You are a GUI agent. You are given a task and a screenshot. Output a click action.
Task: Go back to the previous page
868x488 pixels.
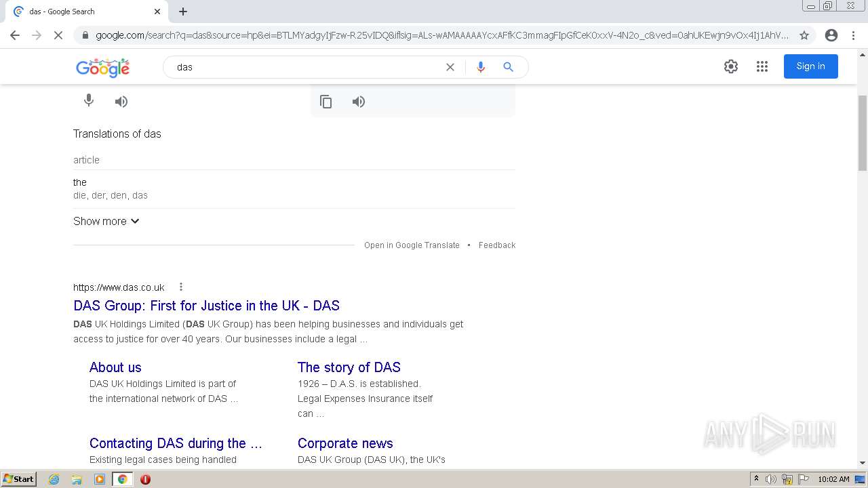pyautogui.click(x=15, y=35)
